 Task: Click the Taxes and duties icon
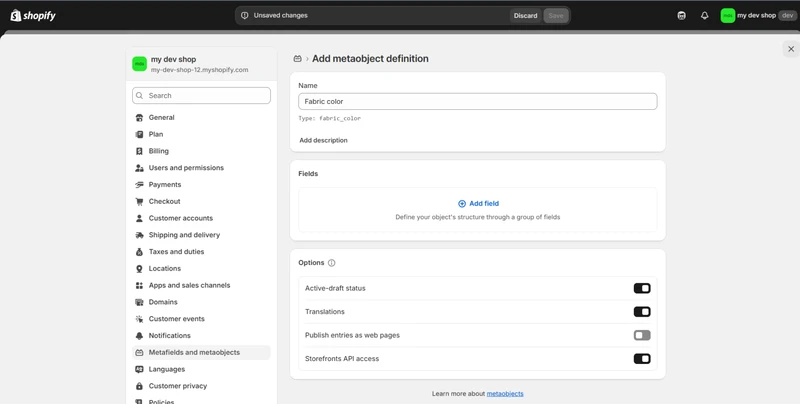pyautogui.click(x=139, y=252)
